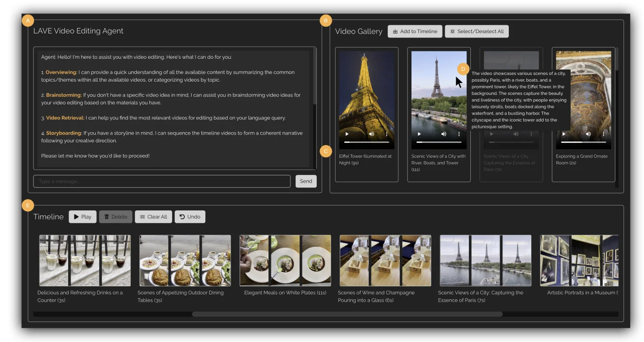
Task: Clear All clips from timeline
Action: (153, 217)
